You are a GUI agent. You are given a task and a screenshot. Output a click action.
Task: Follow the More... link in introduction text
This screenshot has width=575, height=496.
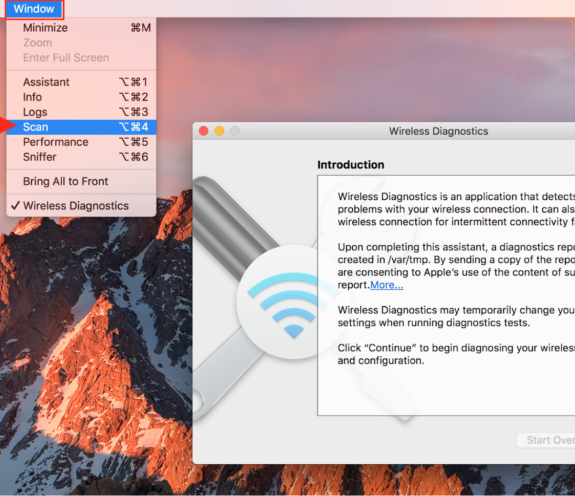387,285
